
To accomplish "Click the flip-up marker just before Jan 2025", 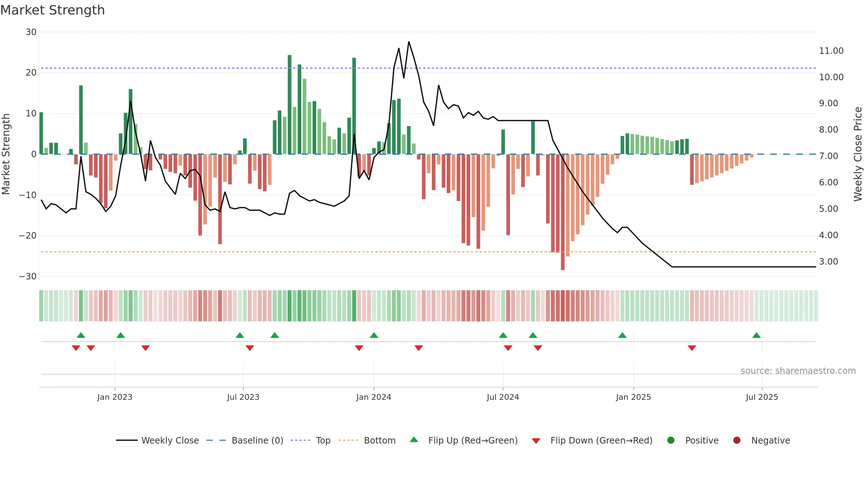I will point(622,335).
